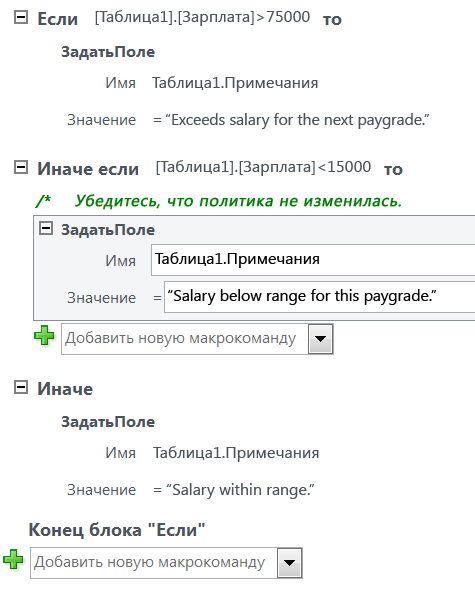Collapse the selected ЗадатьПоле action

pos(46,228)
